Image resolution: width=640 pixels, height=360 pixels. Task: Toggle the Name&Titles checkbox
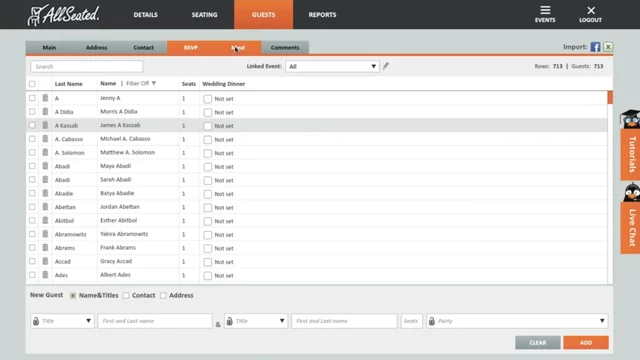[x=73, y=296]
